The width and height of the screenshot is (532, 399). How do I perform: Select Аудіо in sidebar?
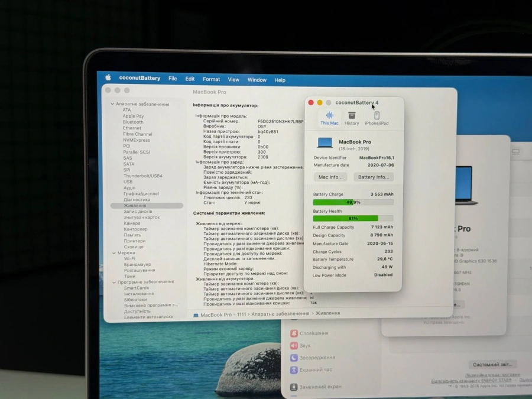click(129, 187)
